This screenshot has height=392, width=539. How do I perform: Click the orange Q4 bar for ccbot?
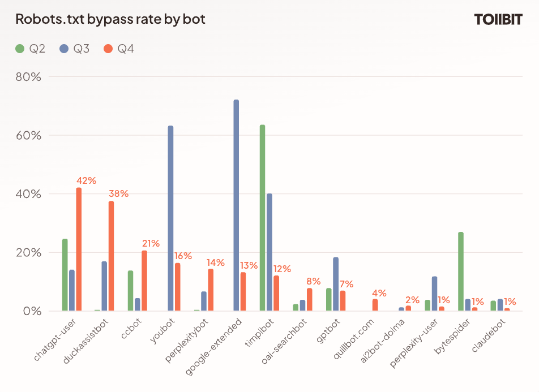click(x=144, y=281)
